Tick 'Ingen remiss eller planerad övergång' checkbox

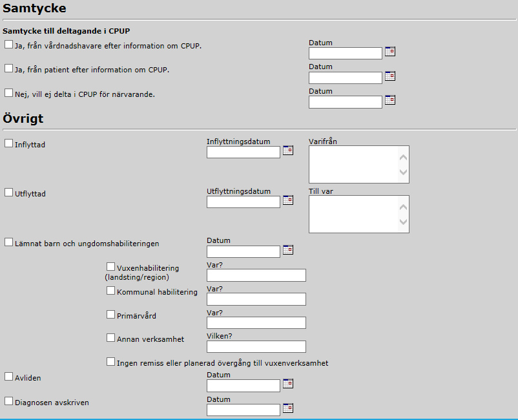pos(110,361)
